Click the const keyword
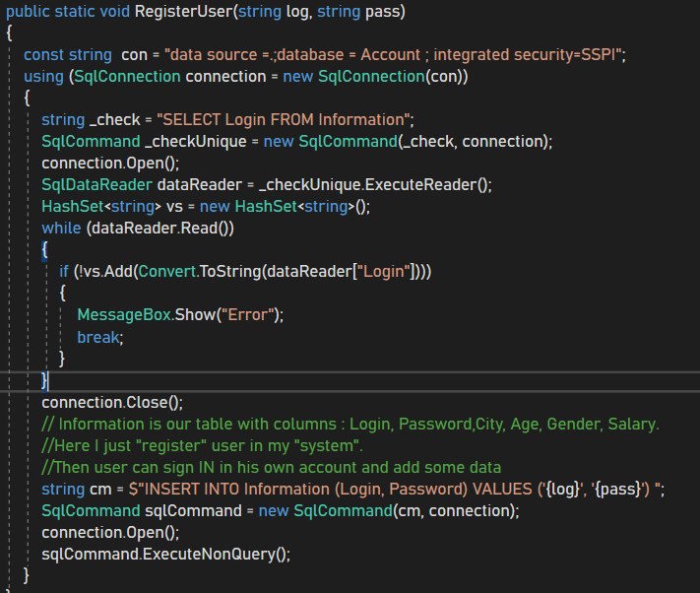700x593 pixels. tap(43, 54)
